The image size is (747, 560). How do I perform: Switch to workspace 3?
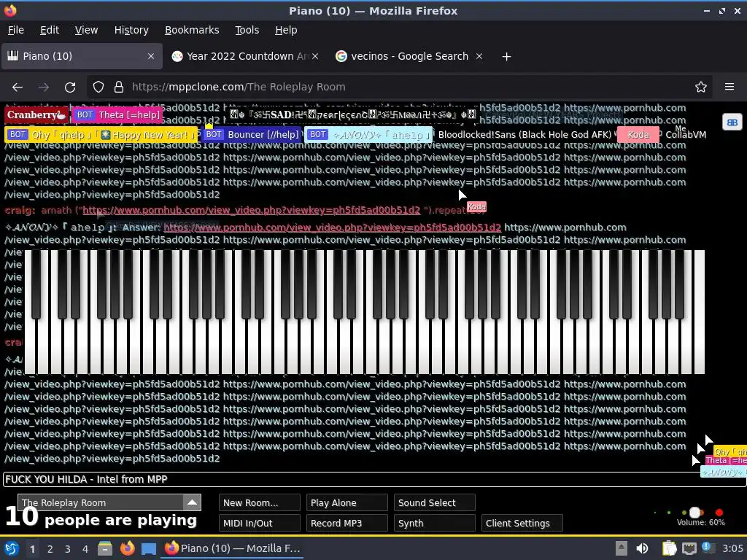(x=68, y=549)
